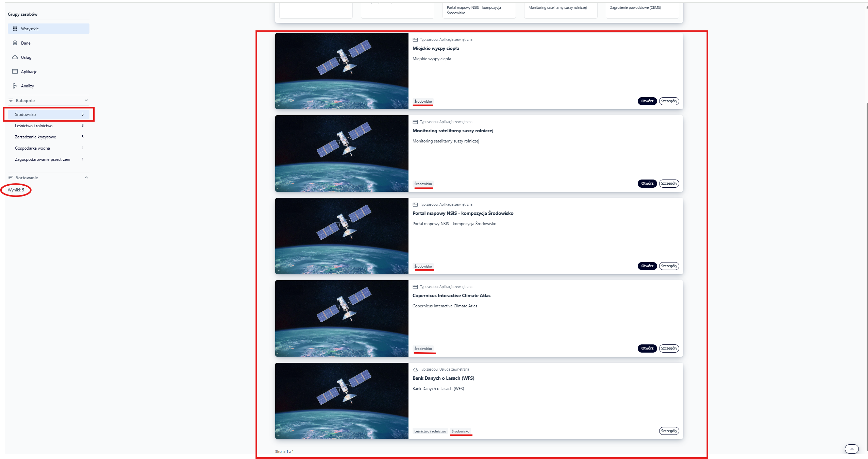Click the scroll-to-top arrow button
868x459 pixels.
coord(852,449)
